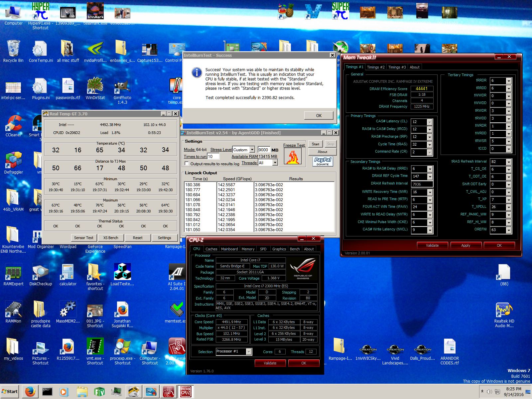The height and width of the screenshot is (399, 532).
Task: Click Apply in MemTweakIt
Action: (465, 245)
